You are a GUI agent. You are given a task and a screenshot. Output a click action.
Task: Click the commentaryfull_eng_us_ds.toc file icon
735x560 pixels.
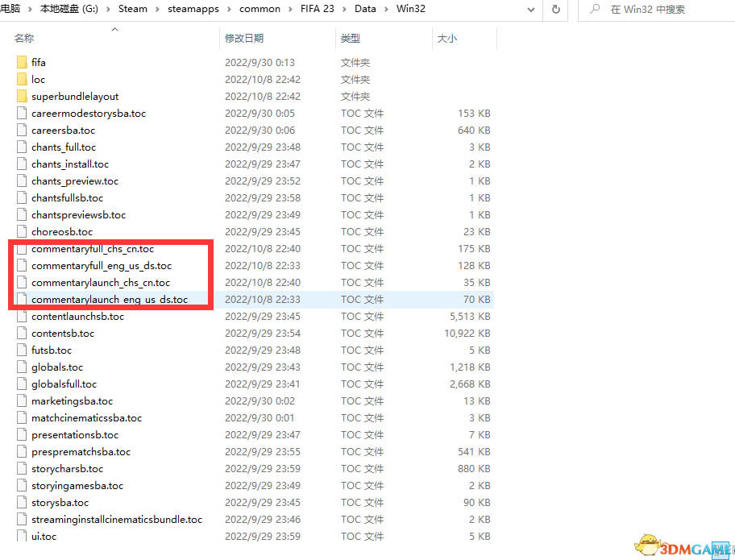22,265
